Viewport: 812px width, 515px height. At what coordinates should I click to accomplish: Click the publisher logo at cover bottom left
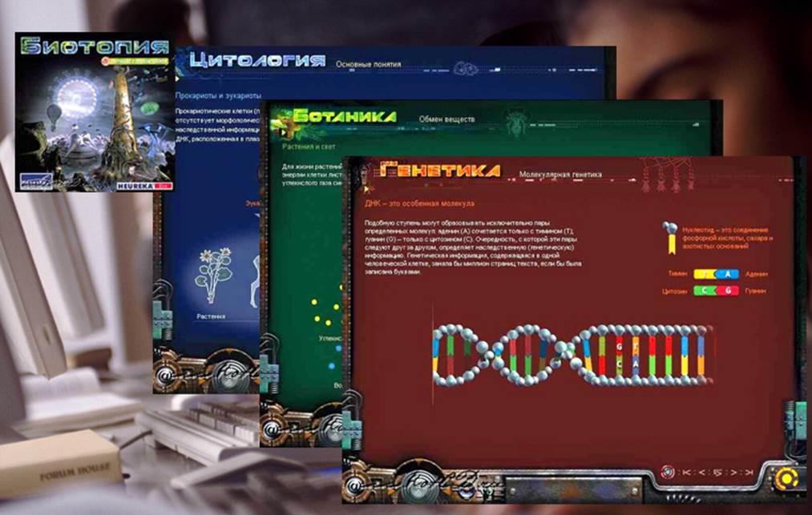pos(36,181)
